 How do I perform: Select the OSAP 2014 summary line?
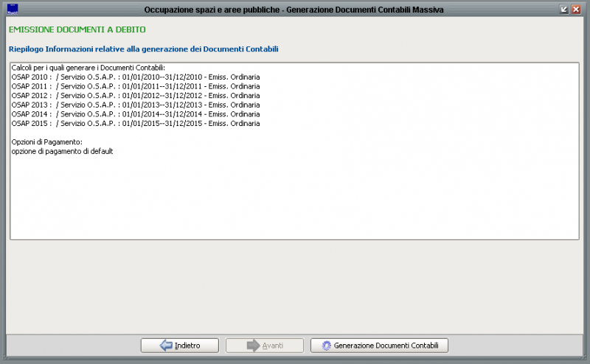(x=136, y=114)
